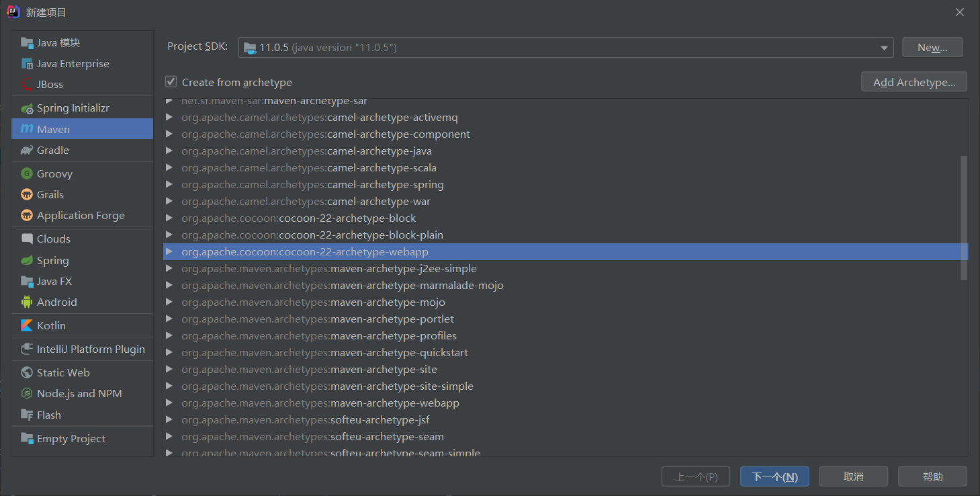
Task: Select camel-archetype-scala row
Action: coord(566,168)
